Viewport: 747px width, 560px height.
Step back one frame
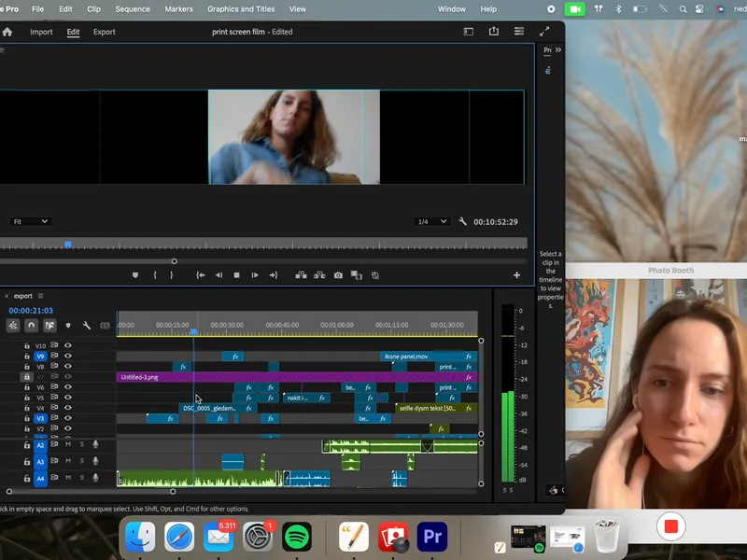(218, 275)
